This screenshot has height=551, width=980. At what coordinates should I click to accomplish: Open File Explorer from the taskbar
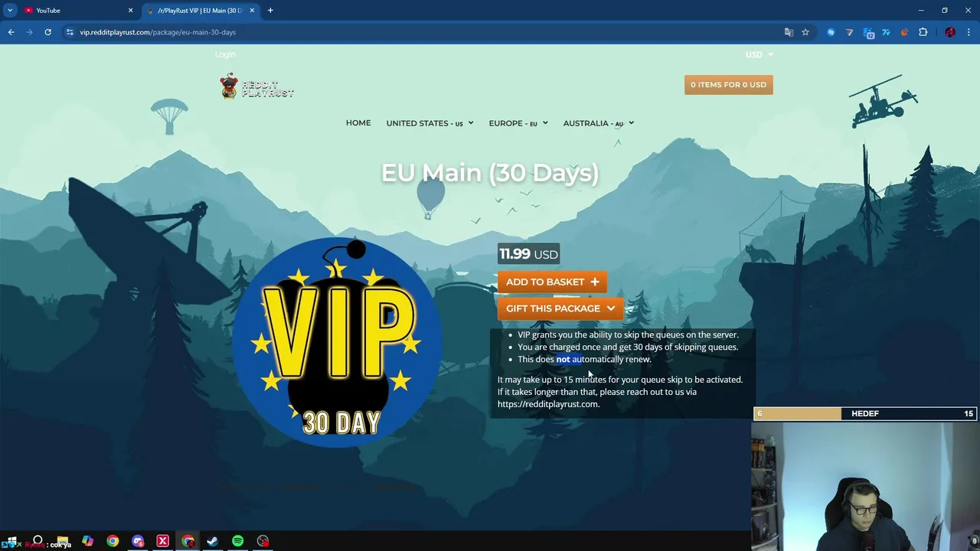tap(62, 542)
